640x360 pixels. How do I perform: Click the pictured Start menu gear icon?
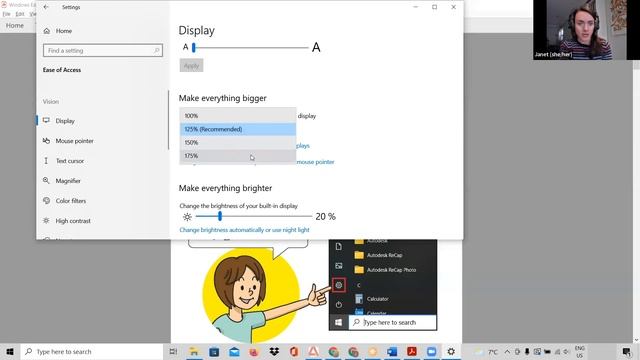(339, 285)
